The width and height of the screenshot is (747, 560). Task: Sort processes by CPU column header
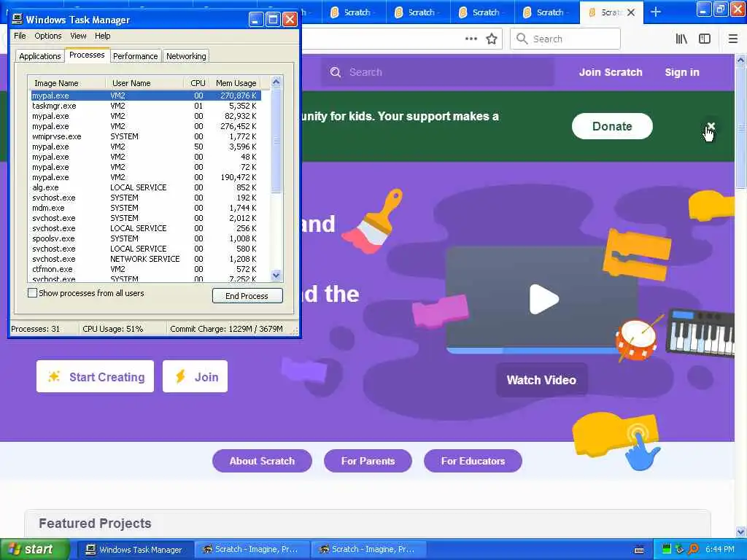[x=196, y=83]
